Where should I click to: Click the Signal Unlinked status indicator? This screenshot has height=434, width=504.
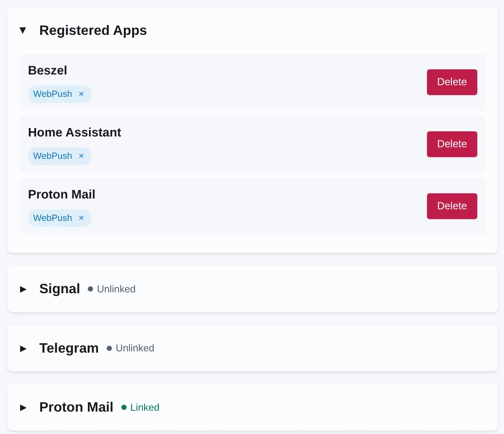click(112, 289)
